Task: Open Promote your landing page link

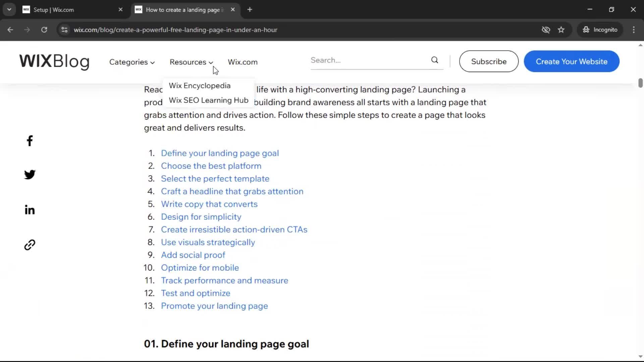Action: pyautogui.click(x=214, y=306)
